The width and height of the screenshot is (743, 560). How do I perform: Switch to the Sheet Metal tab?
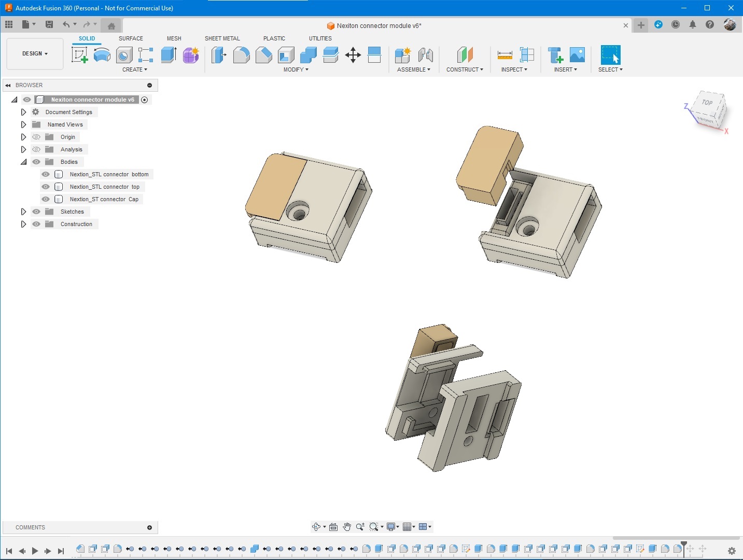[x=222, y=38]
